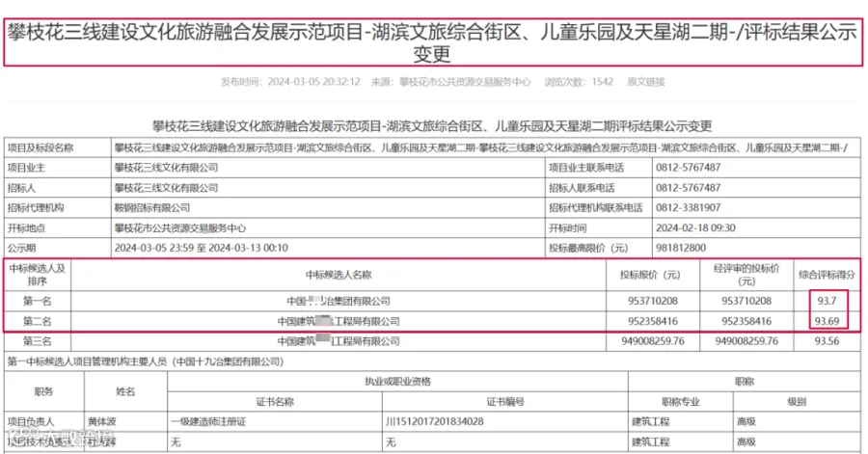Select bid opening time 2024-02-18 09:30
Viewport: 868px width, 454px height.
click(x=695, y=227)
